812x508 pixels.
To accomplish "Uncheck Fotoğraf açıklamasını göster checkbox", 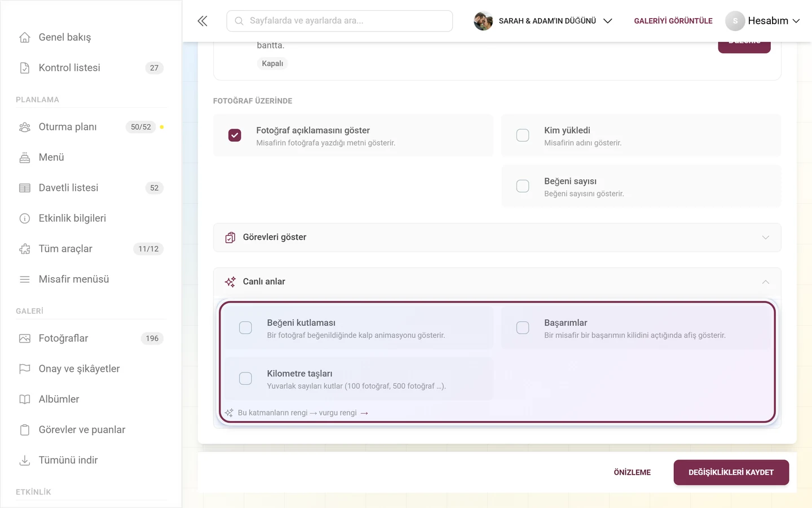I will click(x=235, y=135).
